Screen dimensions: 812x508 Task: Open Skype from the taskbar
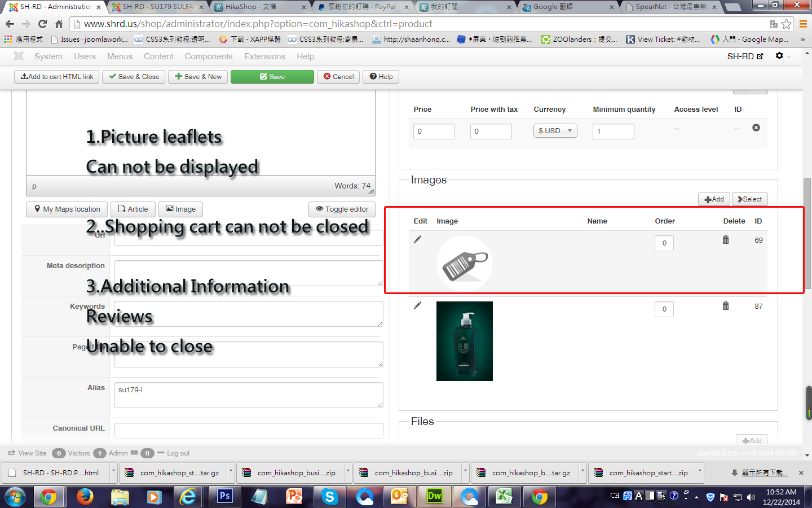pos(330,497)
